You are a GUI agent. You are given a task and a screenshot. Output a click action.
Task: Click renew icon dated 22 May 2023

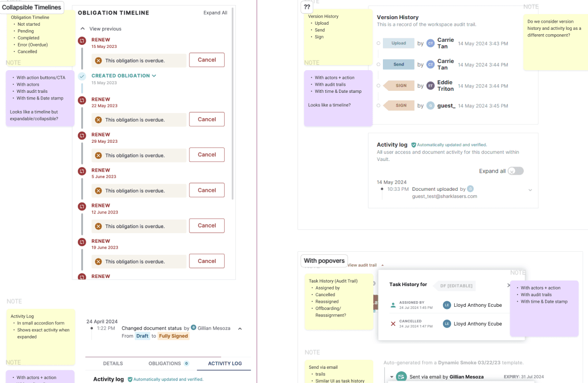point(82,100)
